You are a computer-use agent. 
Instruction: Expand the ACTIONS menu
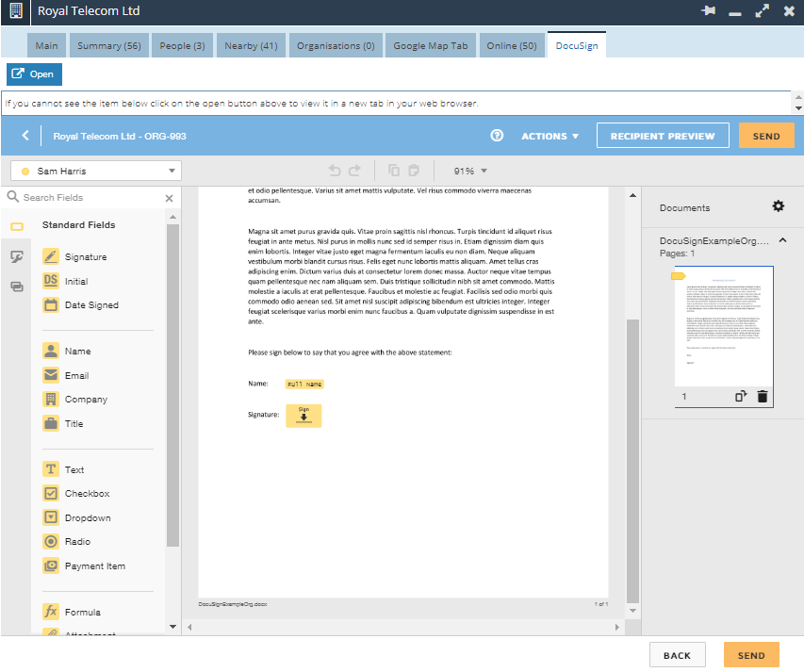point(550,137)
